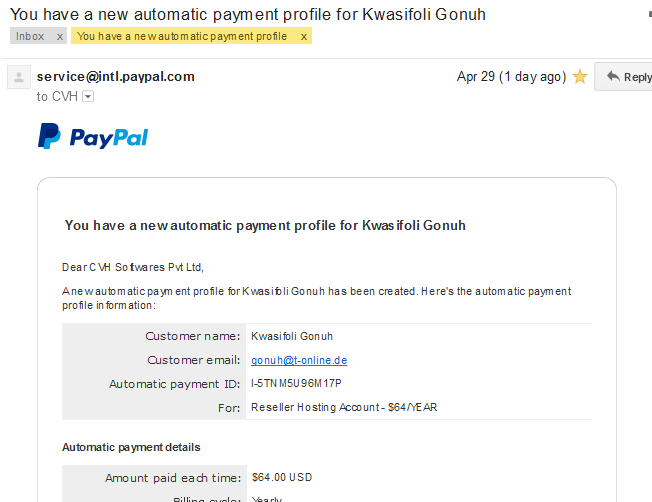Click the sender's avatar icon
Viewport: 652px width, 502px height.
point(19,77)
